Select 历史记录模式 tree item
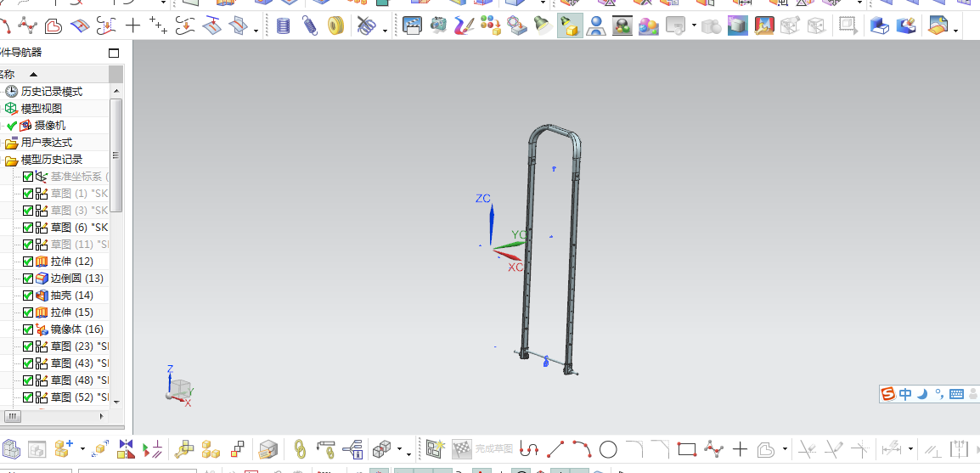The width and height of the screenshot is (980, 473). click(51, 92)
